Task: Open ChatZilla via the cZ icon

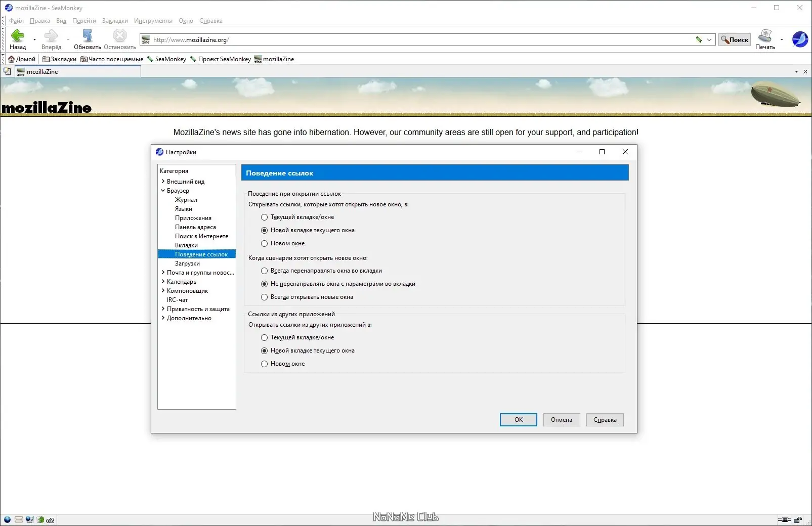Action: coord(51,519)
